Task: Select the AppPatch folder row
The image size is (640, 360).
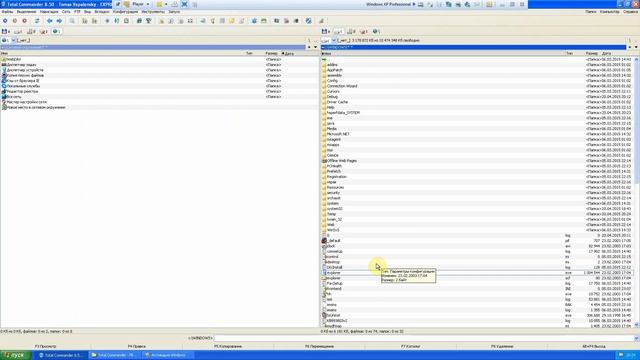Action: 477,70
